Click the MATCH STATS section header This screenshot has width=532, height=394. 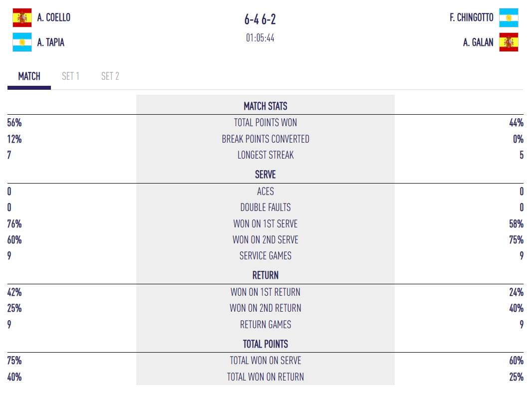point(266,106)
